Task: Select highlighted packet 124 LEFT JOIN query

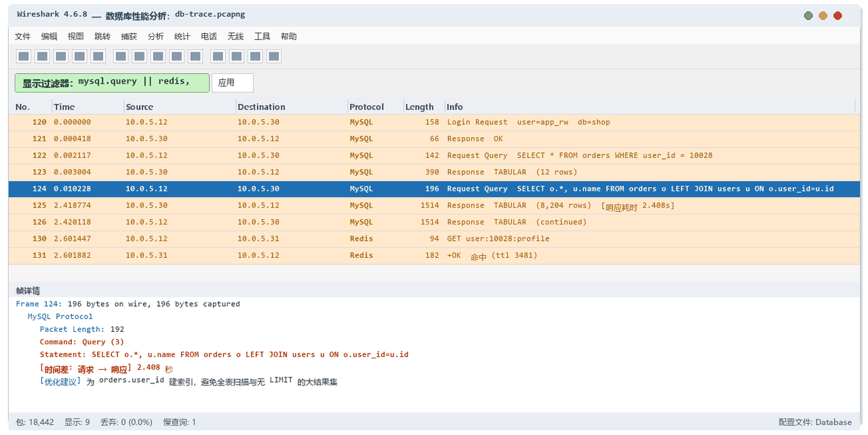Action: [x=434, y=189]
